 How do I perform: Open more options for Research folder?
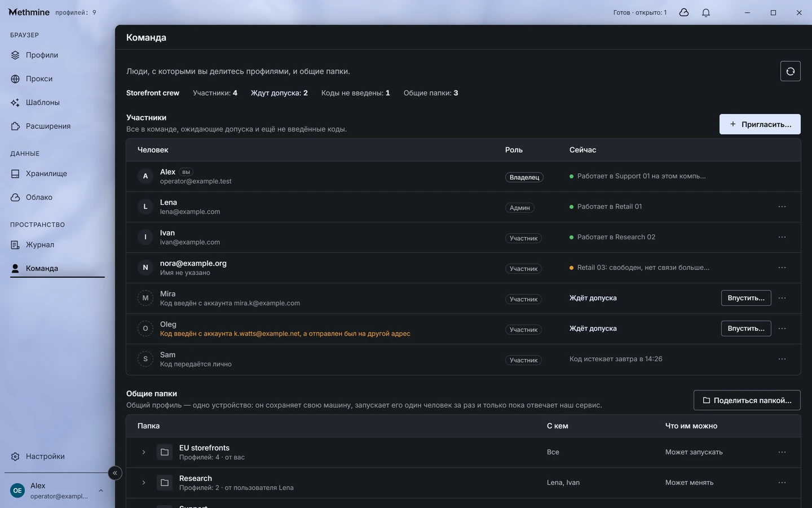782,483
